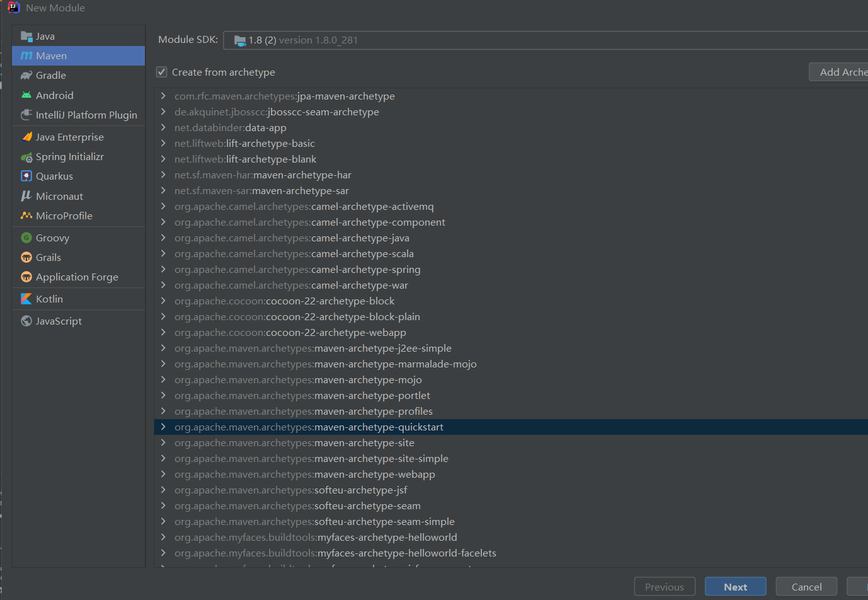Expand the lift-archetype-basic entry

click(163, 143)
